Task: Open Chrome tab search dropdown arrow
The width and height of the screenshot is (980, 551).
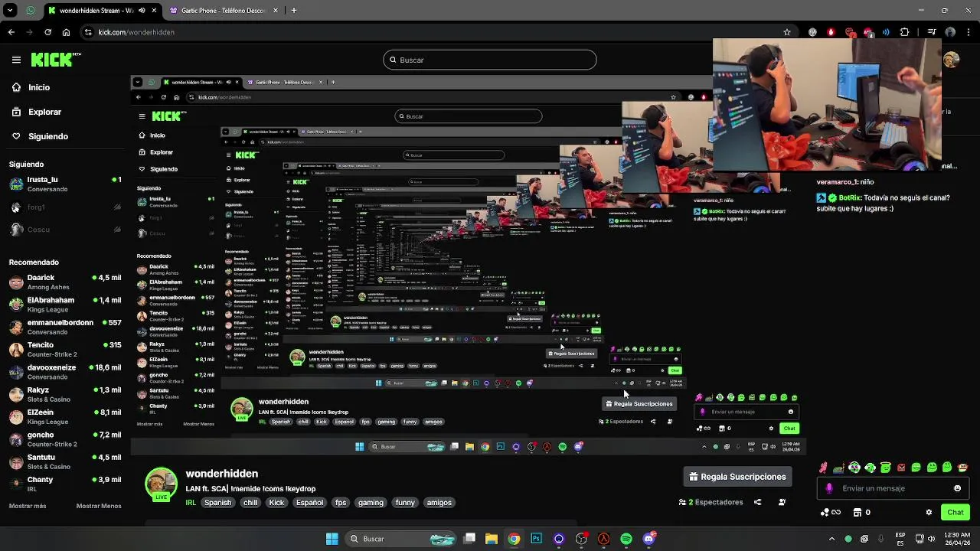Action: click(x=11, y=11)
